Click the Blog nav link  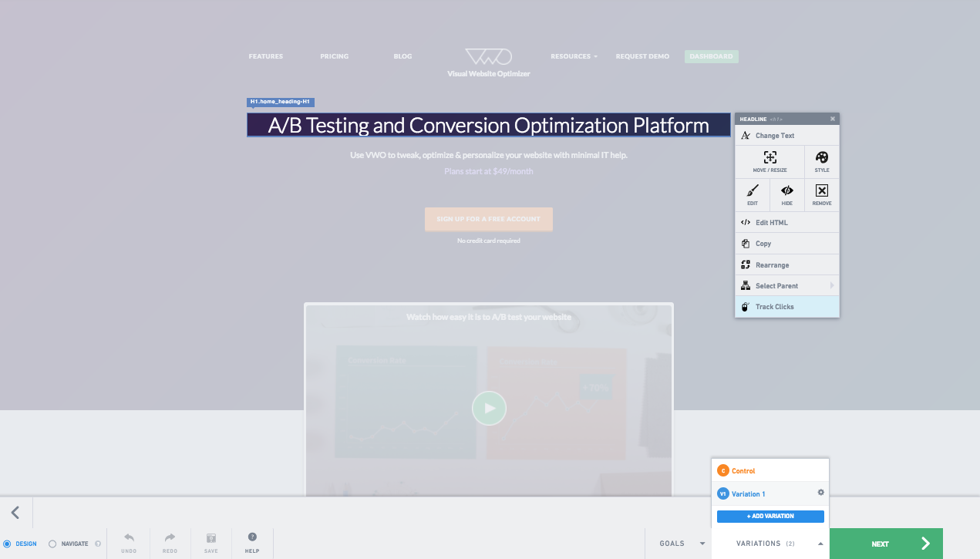coord(402,56)
